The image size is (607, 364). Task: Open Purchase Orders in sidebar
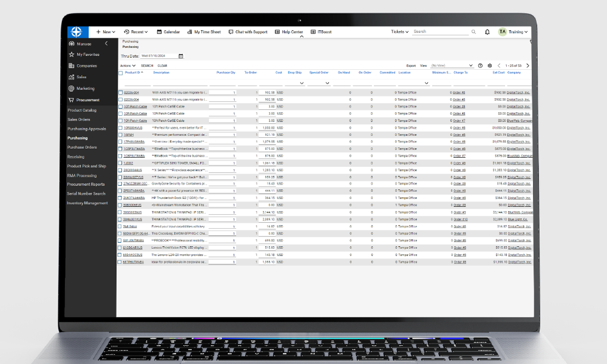click(x=82, y=147)
